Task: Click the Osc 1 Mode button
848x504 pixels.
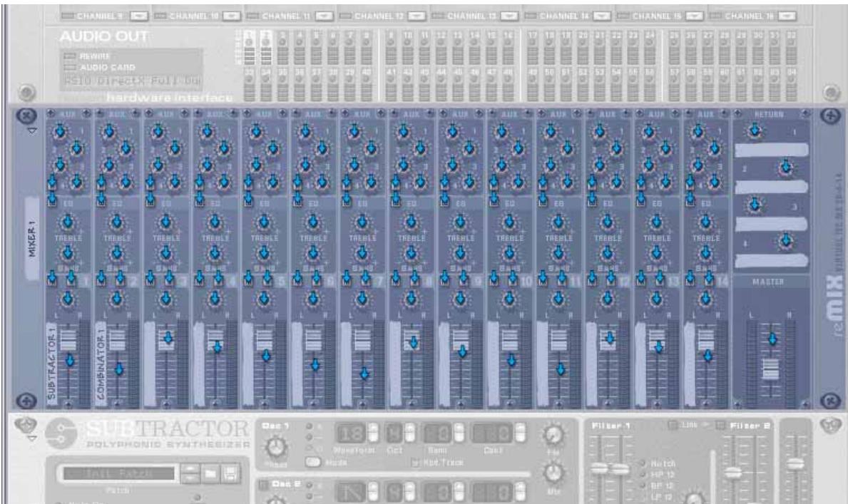Action: point(312,463)
